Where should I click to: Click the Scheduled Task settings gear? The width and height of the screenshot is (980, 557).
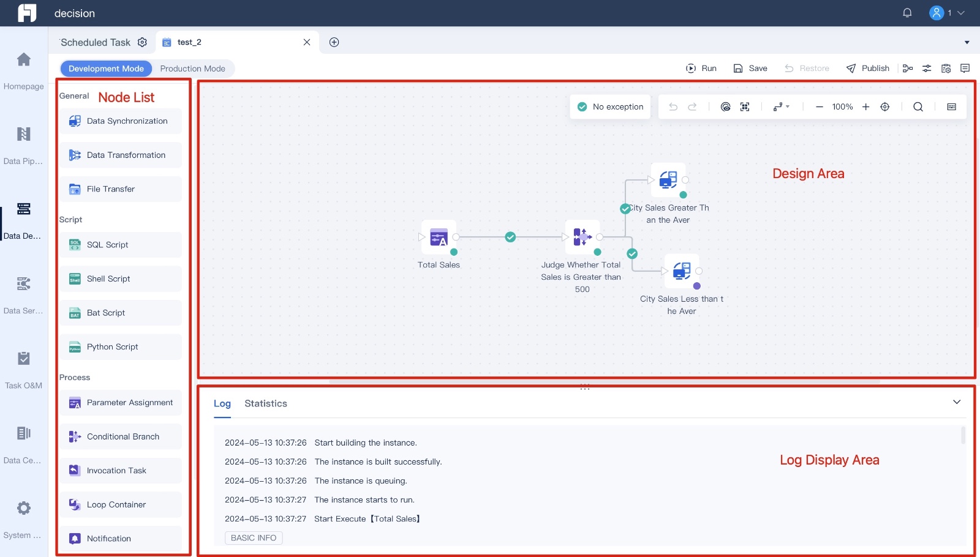(142, 42)
